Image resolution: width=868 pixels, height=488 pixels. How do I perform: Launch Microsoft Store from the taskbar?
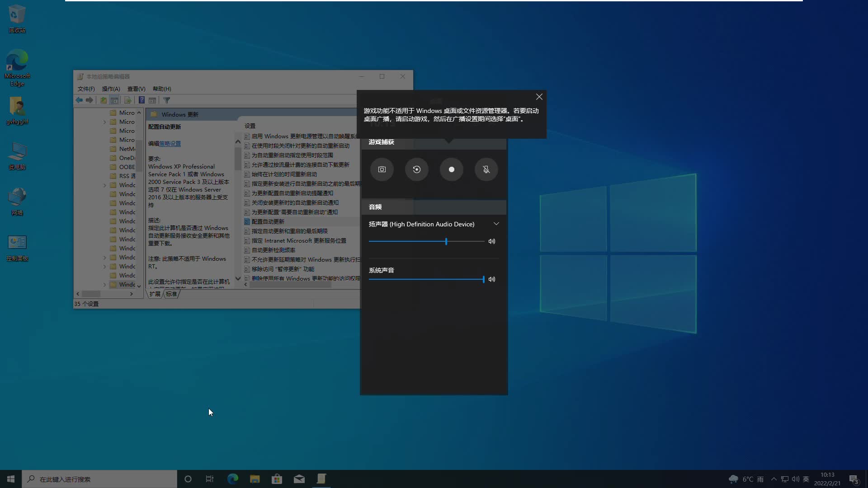coord(277,479)
